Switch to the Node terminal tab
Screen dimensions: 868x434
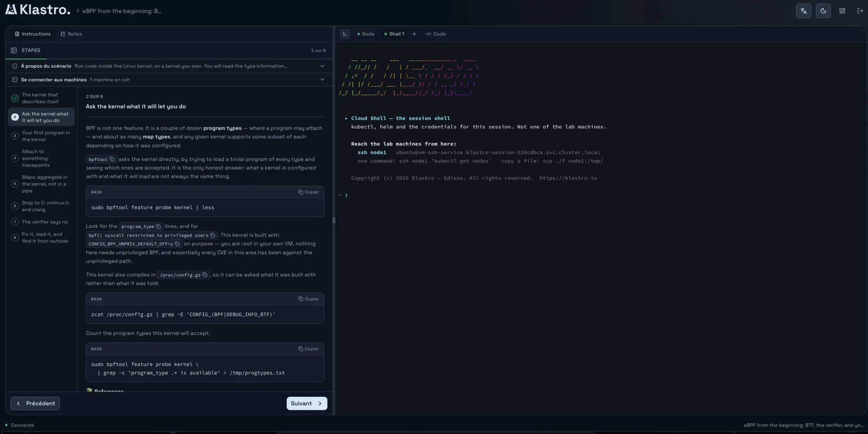coord(366,34)
